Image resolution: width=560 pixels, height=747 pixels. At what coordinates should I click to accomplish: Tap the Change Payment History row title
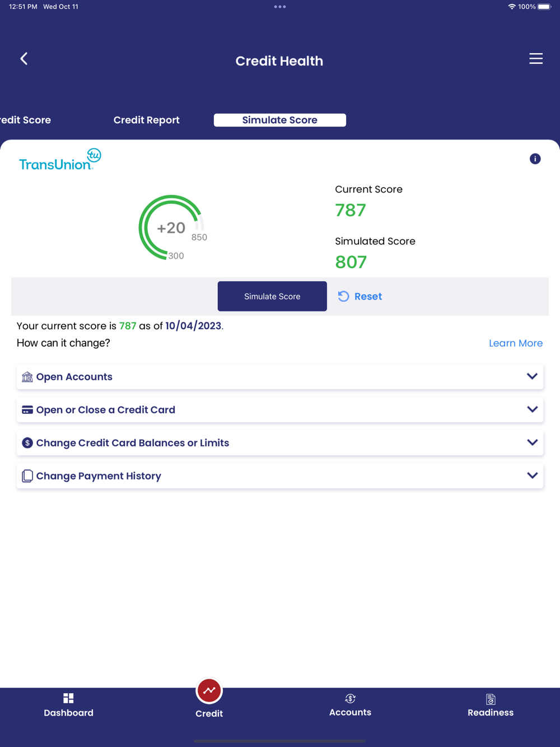pyautogui.click(x=99, y=476)
